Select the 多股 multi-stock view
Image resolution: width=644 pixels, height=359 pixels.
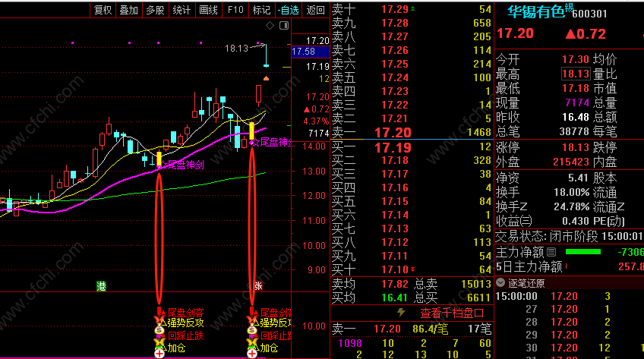155,10
